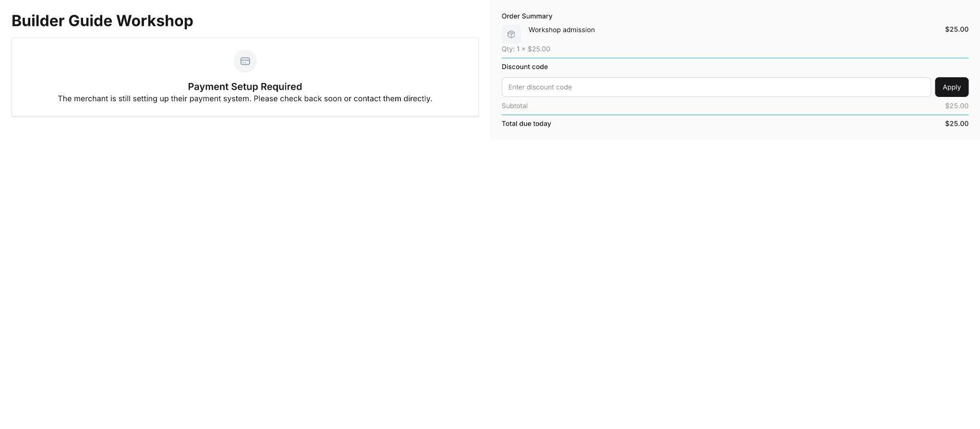Apply the discount code

click(951, 87)
